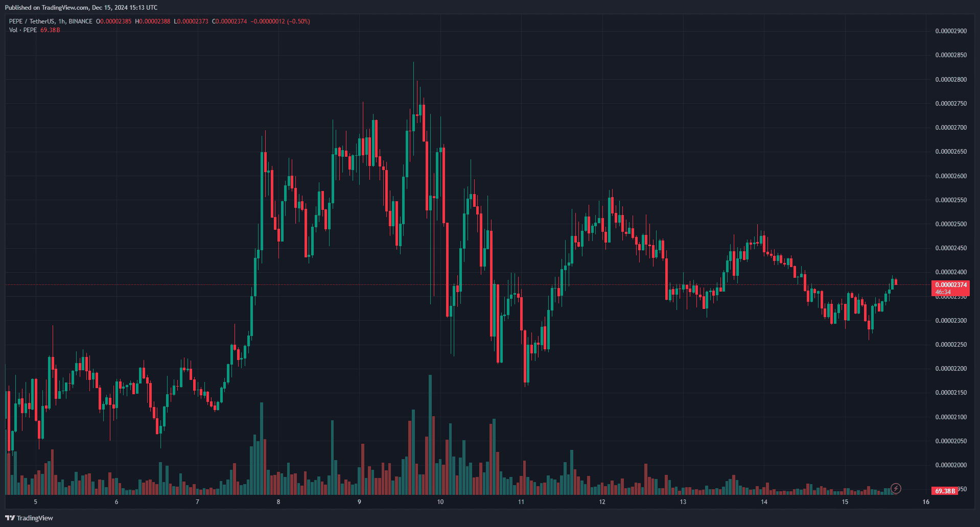Click the open price value O0.00002385
This screenshot has height=527, width=980.
114,21
